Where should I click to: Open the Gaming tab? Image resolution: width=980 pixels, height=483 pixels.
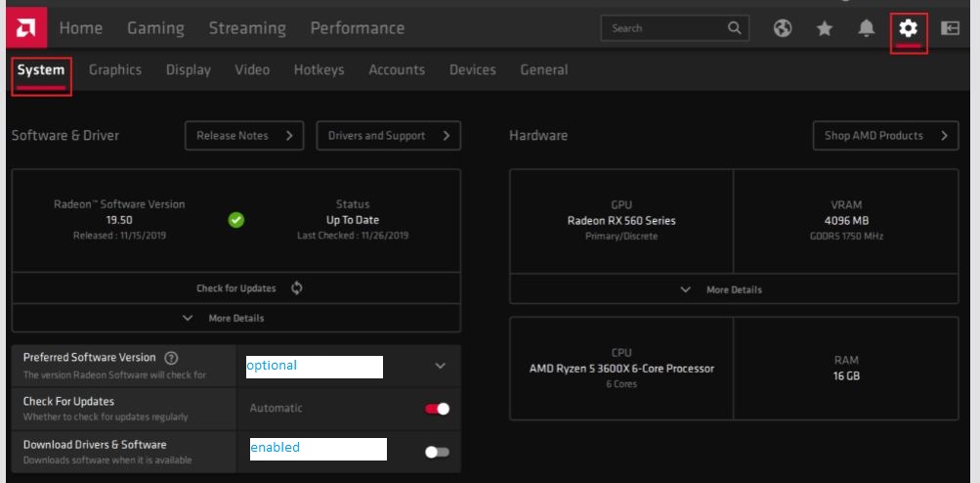point(155,28)
